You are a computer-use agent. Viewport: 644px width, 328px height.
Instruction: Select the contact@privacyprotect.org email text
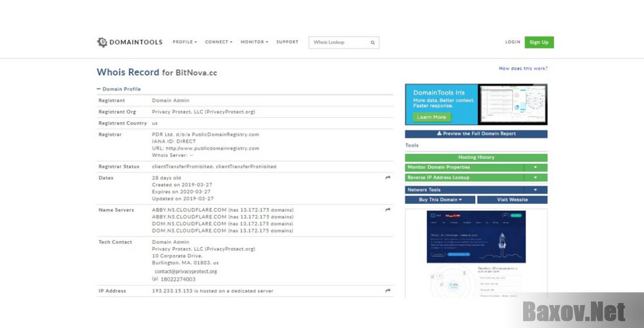tap(186, 271)
